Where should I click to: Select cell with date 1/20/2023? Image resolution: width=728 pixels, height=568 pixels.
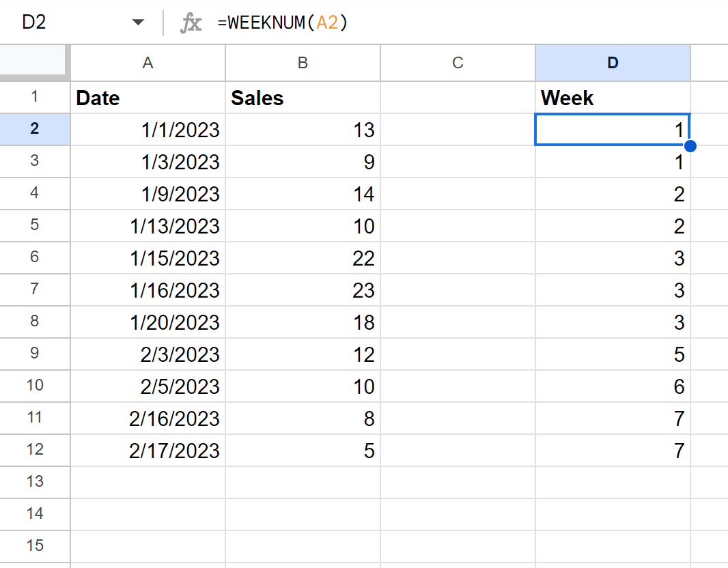[x=148, y=322]
